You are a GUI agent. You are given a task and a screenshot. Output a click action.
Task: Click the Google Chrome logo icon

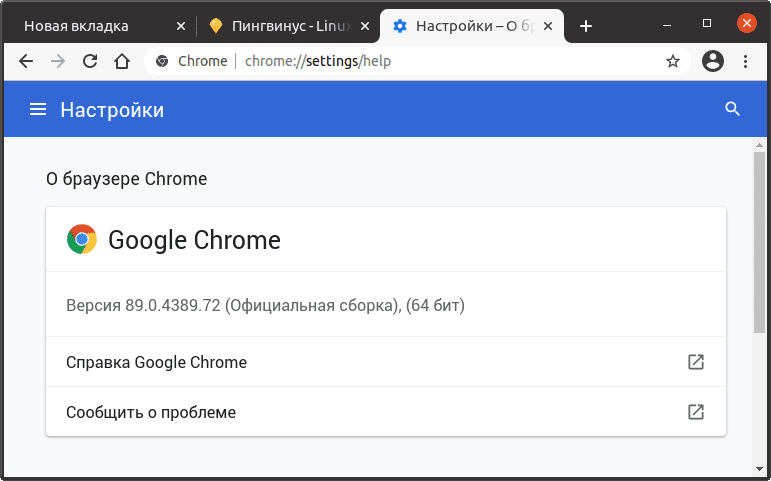82,240
